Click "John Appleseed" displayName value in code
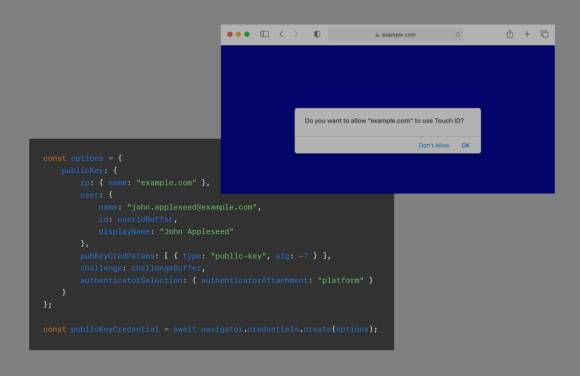 196,232
